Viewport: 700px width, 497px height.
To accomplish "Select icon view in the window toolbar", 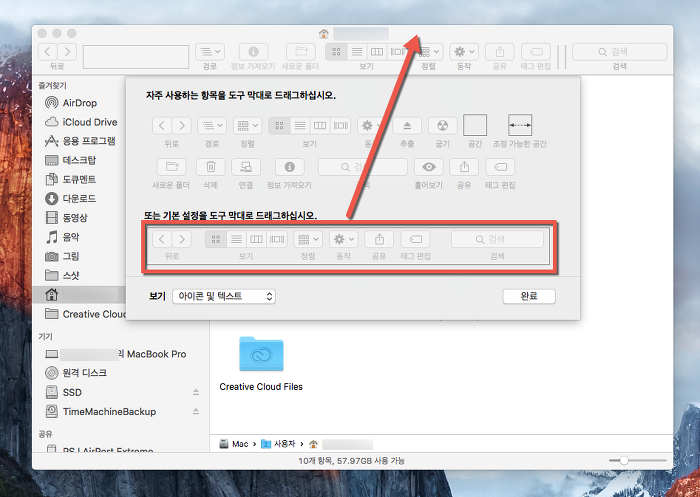I will tap(336, 52).
